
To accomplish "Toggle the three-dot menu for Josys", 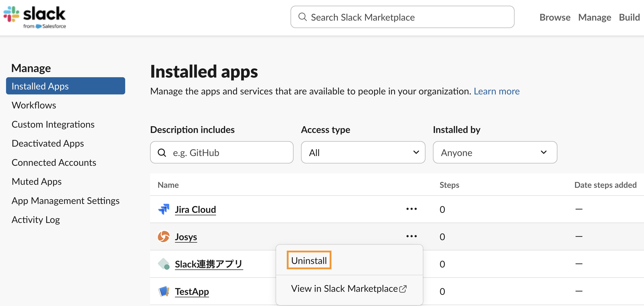I will [x=411, y=236].
